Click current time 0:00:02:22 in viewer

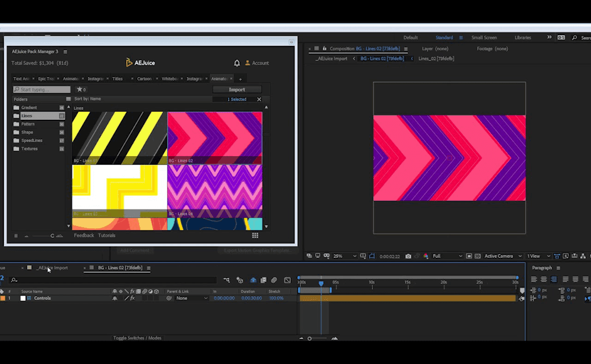(x=389, y=256)
